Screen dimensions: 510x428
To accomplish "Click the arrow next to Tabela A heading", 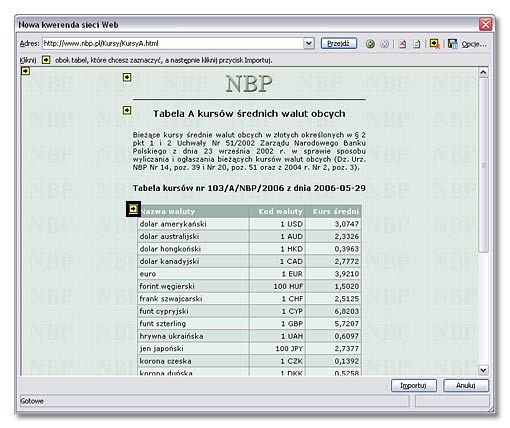I will [127, 110].
